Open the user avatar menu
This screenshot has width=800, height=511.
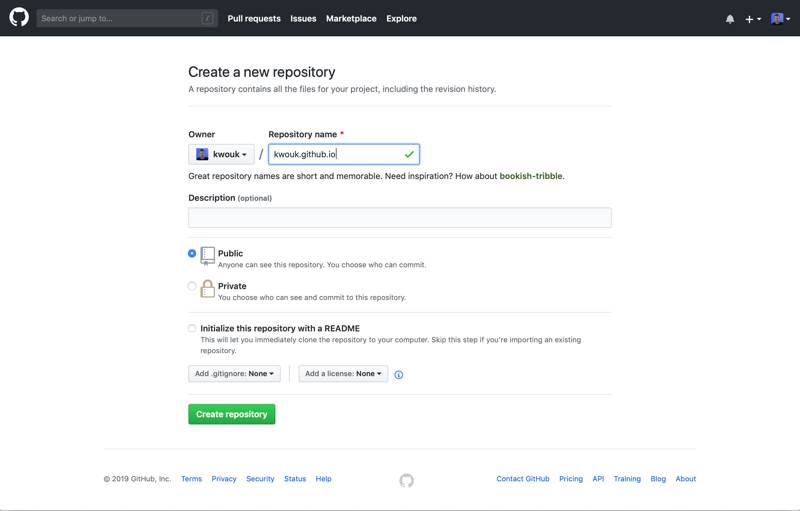(780, 19)
